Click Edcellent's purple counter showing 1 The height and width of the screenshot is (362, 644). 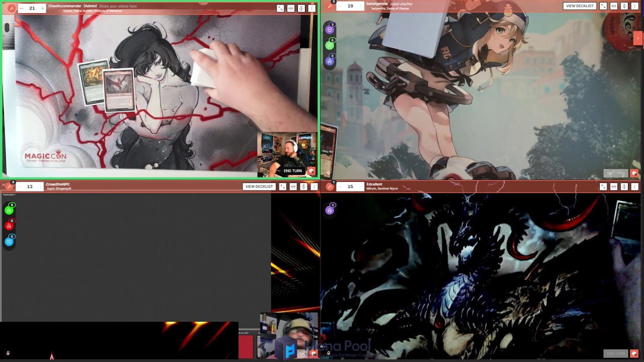pyautogui.click(x=330, y=210)
